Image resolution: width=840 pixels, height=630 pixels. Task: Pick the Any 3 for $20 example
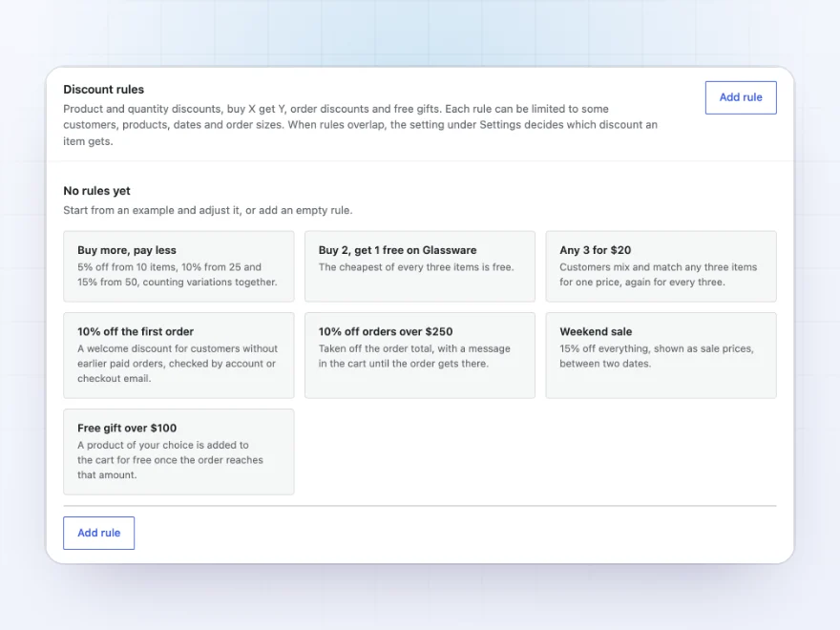[x=661, y=266]
